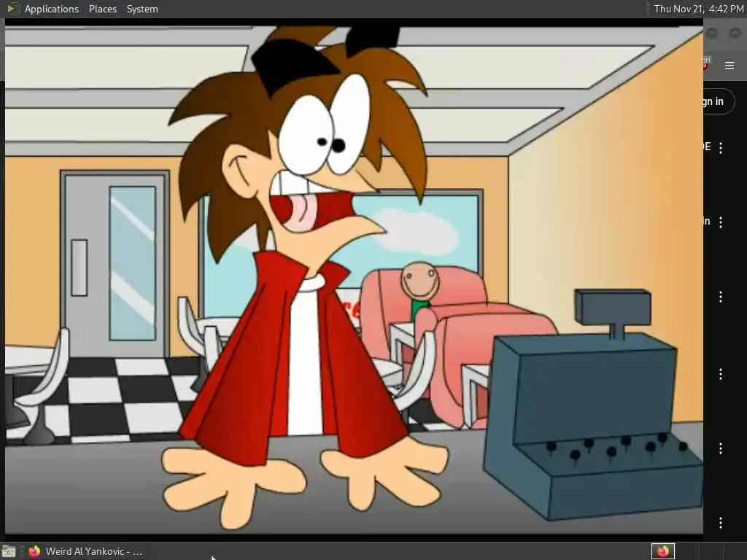The height and width of the screenshot is (560, 747).
Task: Open the Places menu
Action: [102, 9]
